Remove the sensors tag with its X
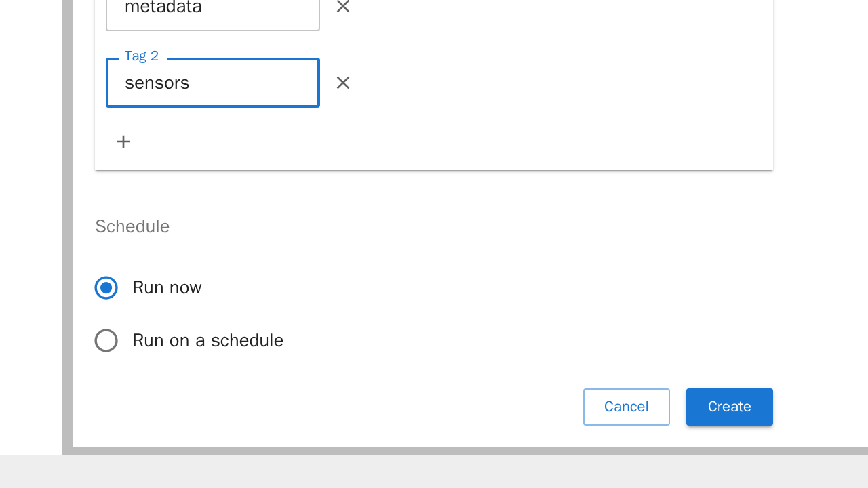 [x=343, y=83]
